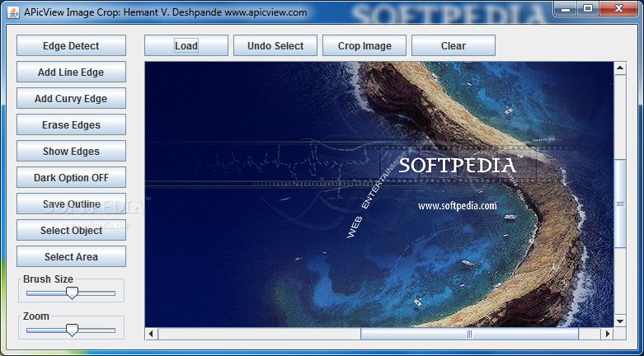644x356 pixels.
Task: Click the vertical scrollbar thumb
Action: pos(620,204)
